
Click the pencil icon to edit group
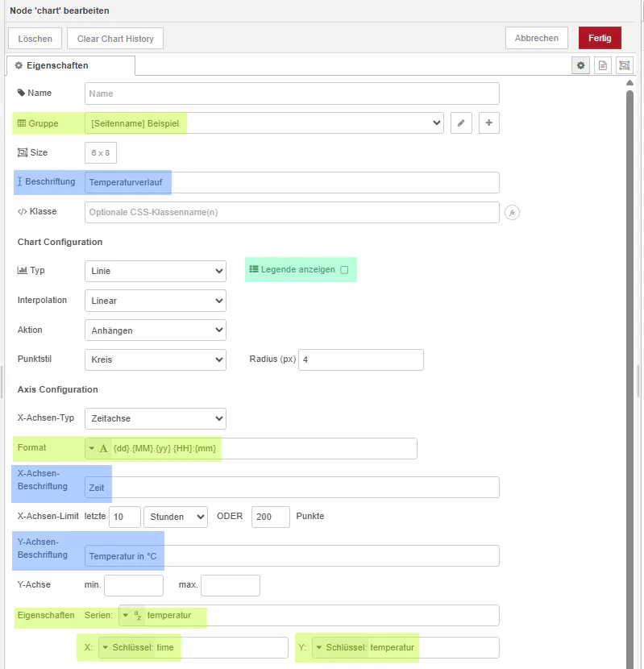(x=461, y=123)
